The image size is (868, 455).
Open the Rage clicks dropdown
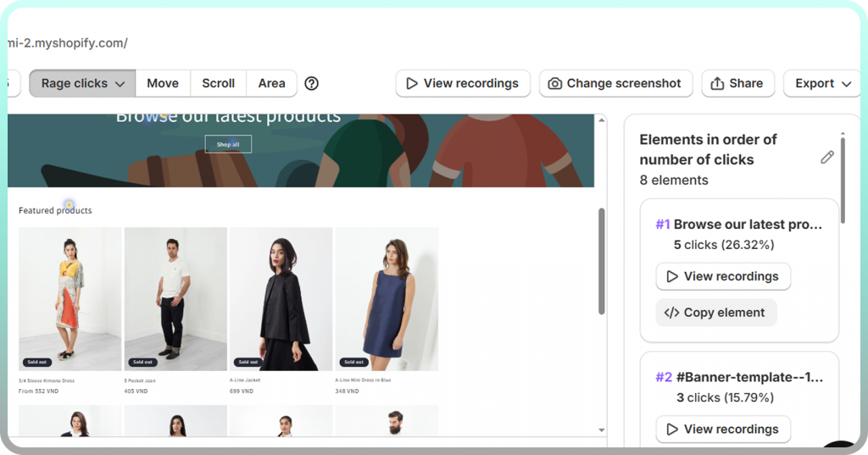point(82,83)
